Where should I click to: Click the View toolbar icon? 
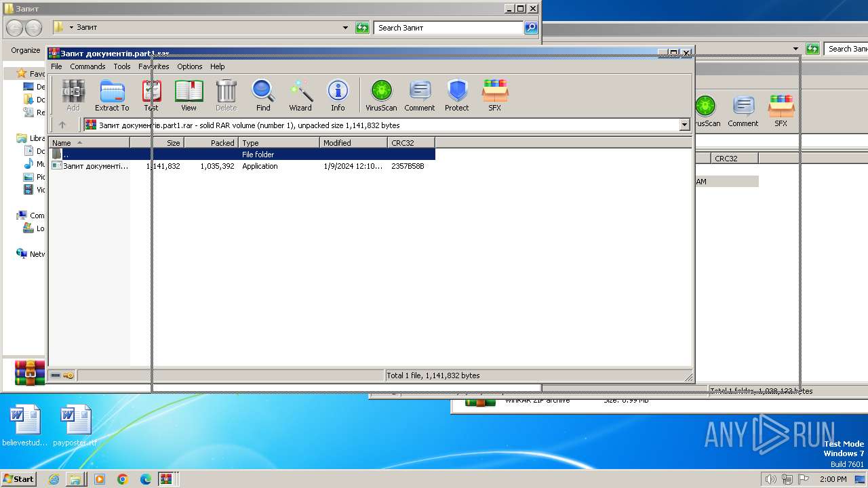189,95
